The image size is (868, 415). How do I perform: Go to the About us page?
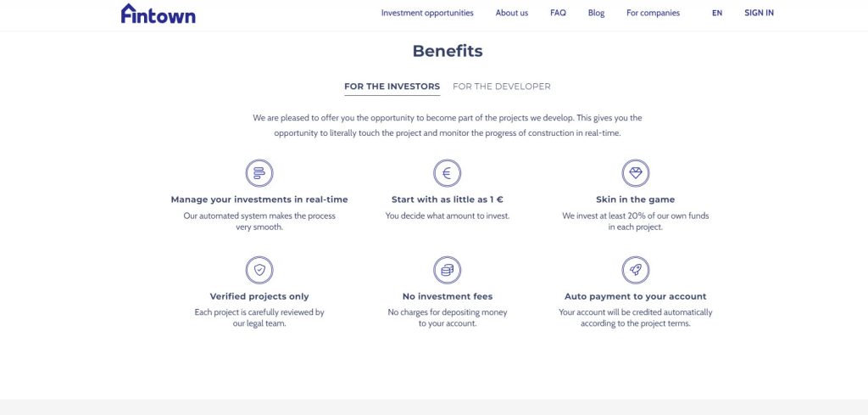click(511, 13)
